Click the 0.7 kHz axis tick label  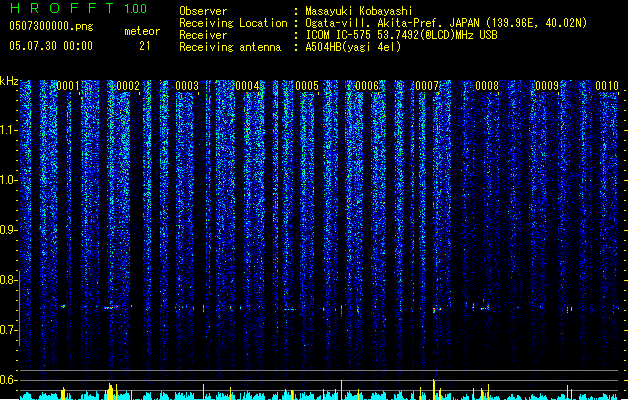pyautogui.click(x=8, y=330)
